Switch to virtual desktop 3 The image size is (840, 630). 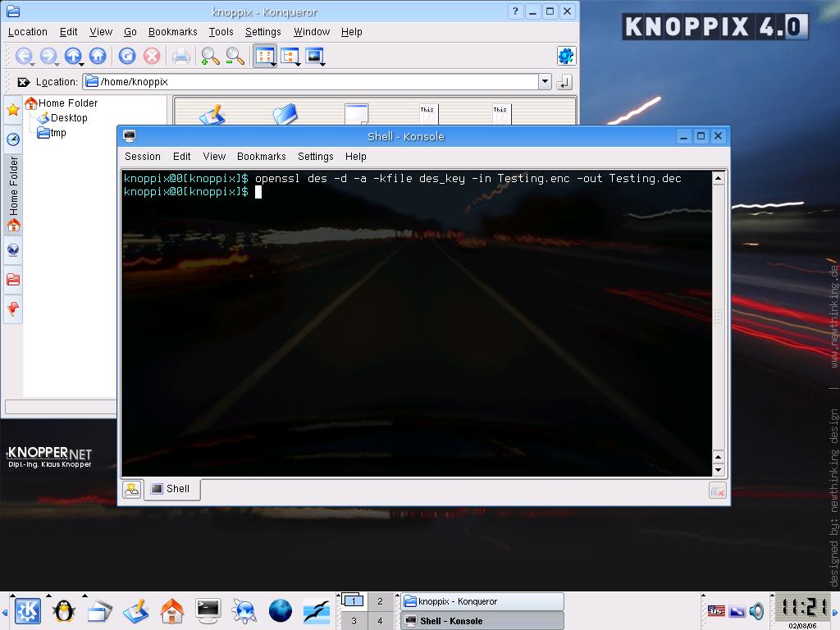coord(354,621)
